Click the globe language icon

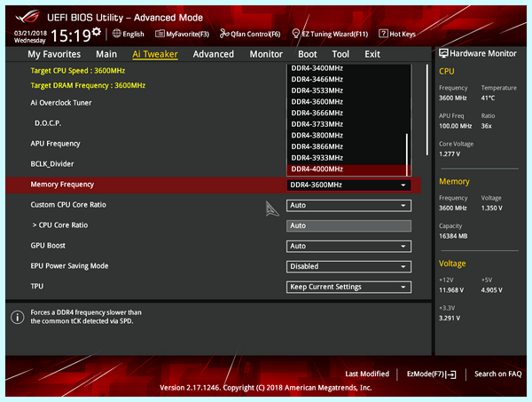click(117, 33)
